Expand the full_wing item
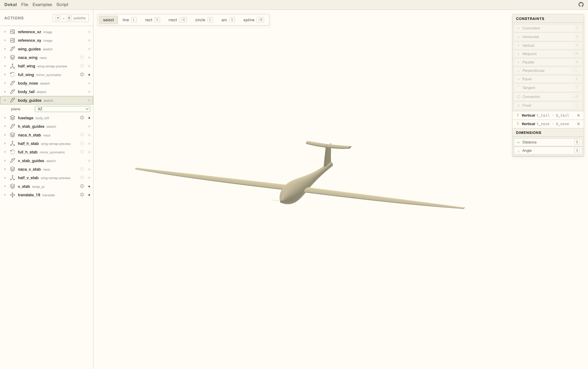The image size is (588, 369). pos(5,75)
